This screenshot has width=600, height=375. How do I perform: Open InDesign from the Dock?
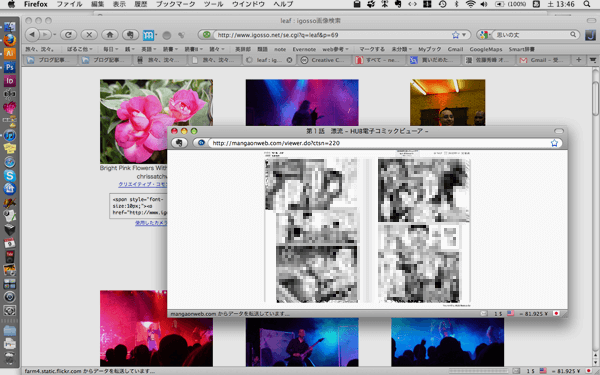coord(10,81)
